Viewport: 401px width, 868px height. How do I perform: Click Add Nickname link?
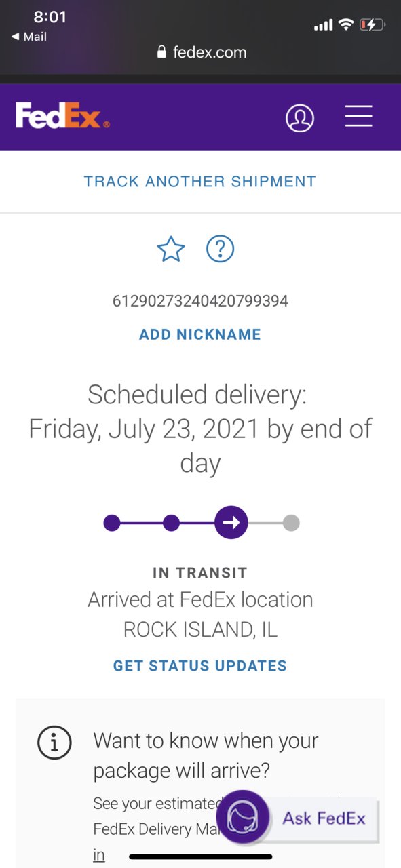[200, 334]
